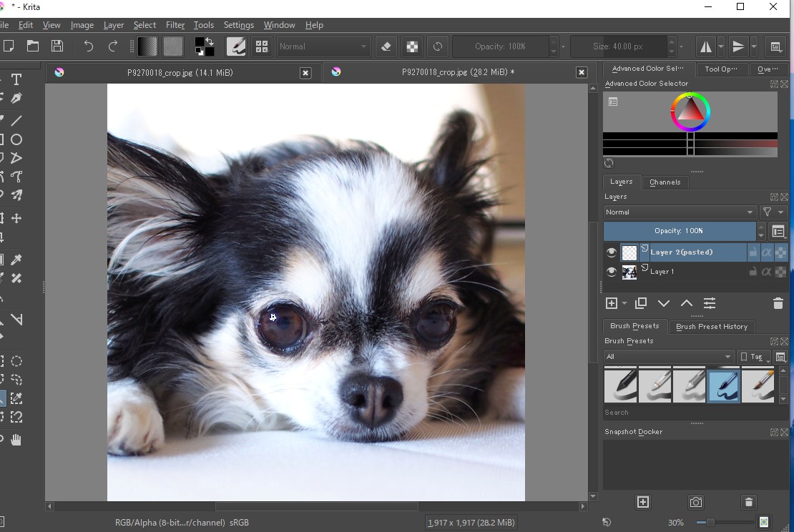Select the Freehand Selection tool
Viewport: 794px width, 532px height.
(x=16, y=380)
